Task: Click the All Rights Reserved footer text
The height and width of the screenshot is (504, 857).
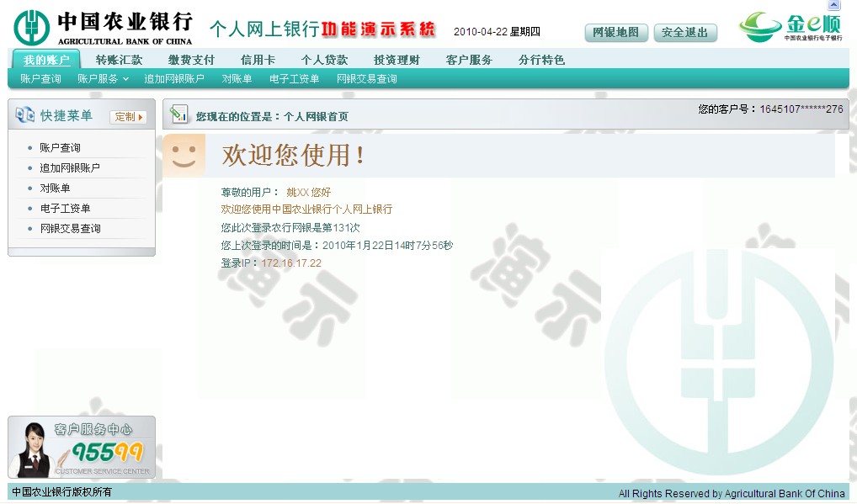Action: click(732, 493)
